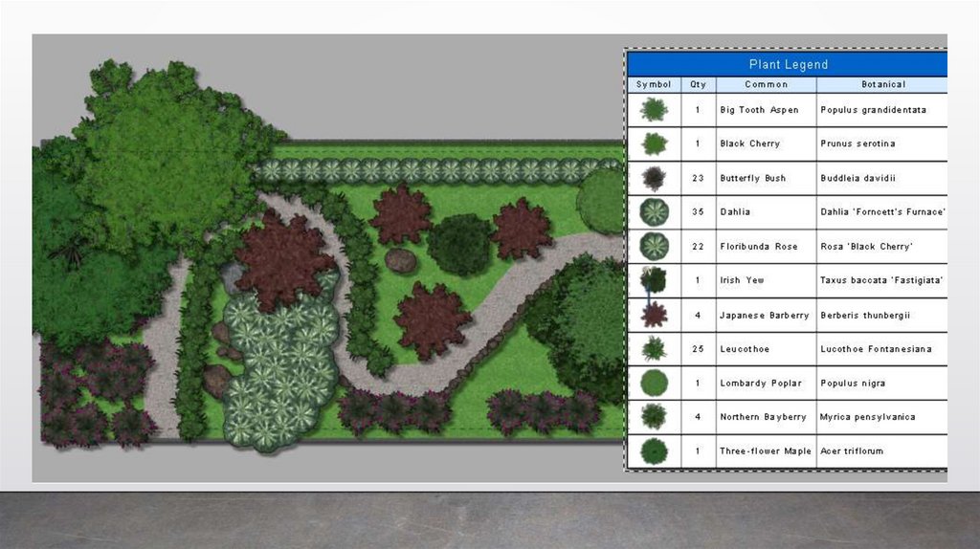Click the round boulder beside the path

point(401,260)
